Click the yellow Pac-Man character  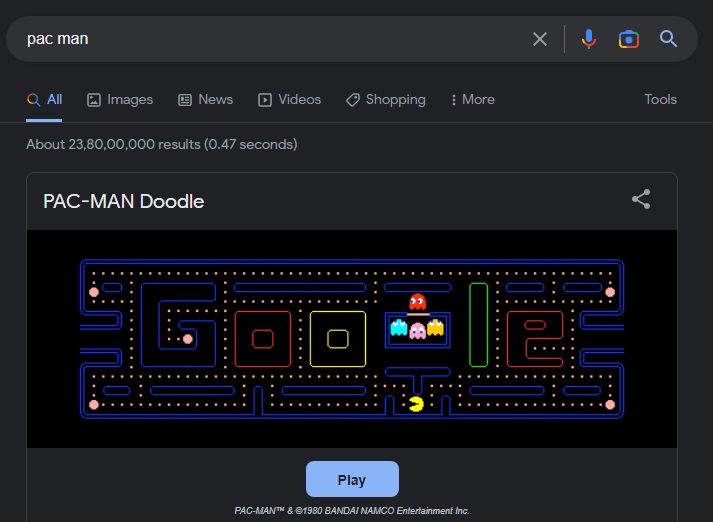pyautogui.click(x=416, y=404)
